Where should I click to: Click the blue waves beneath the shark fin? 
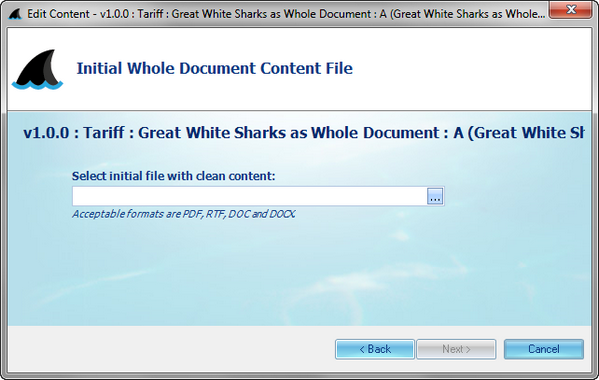(37, 85)
